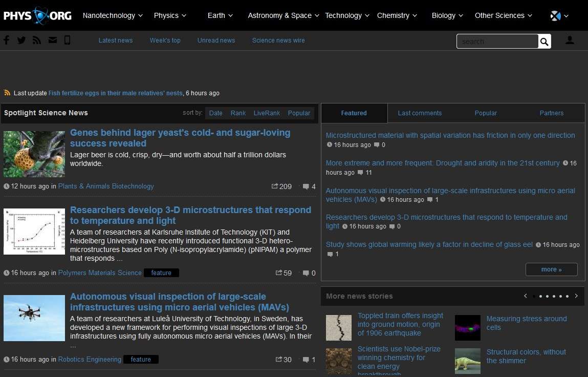Switch to the Last comments tab

(420, 113)
